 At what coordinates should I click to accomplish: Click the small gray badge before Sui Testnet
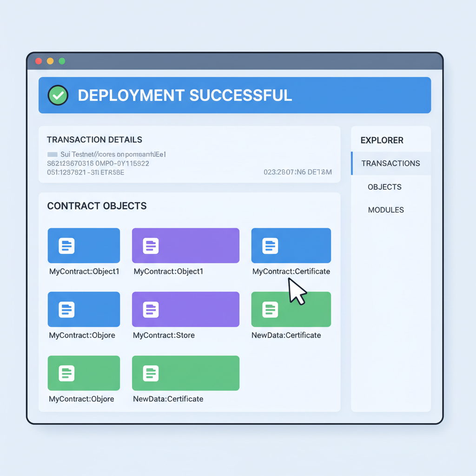51,154
